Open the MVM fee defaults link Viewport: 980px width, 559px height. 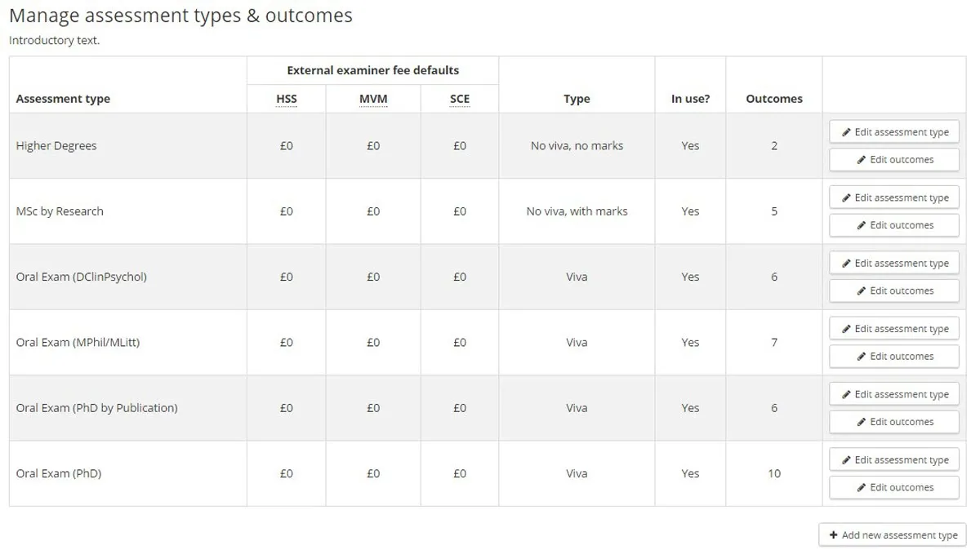pyautogui.click(x=373, y=98)
